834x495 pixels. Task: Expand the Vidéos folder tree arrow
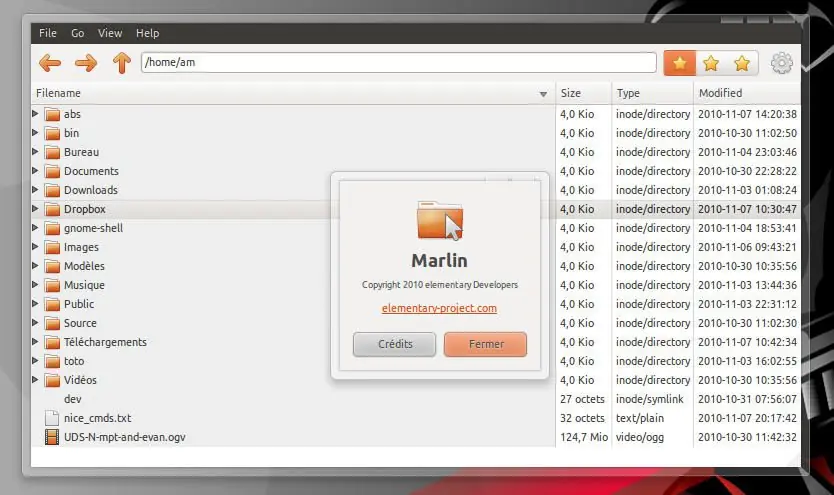[x=35, y=380]
